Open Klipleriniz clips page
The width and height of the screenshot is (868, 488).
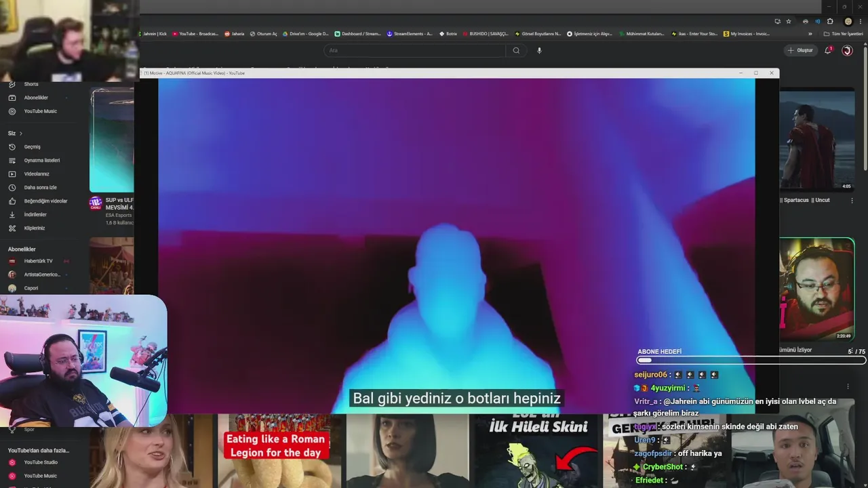(x=35, y=228)
